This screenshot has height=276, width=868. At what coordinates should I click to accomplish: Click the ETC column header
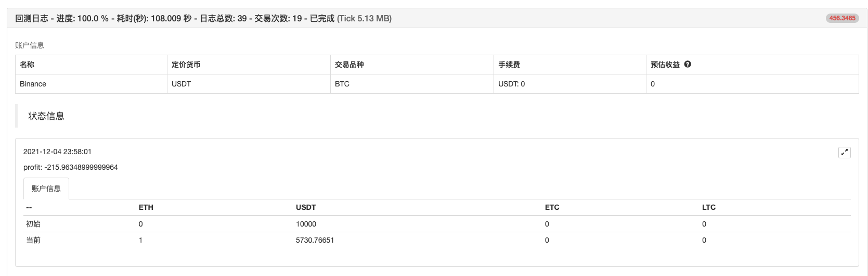coord(552,207)
